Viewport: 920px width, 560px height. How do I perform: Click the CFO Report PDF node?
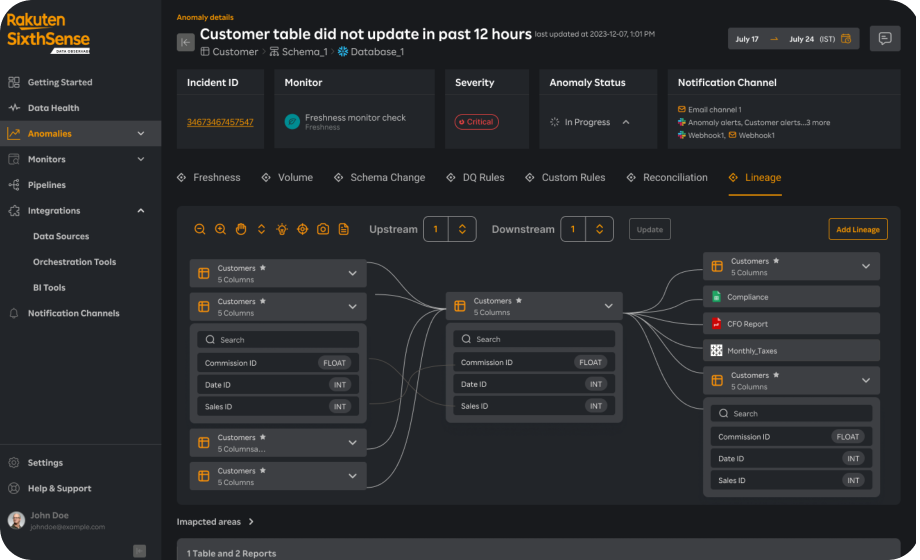click(x=791, y=324)
